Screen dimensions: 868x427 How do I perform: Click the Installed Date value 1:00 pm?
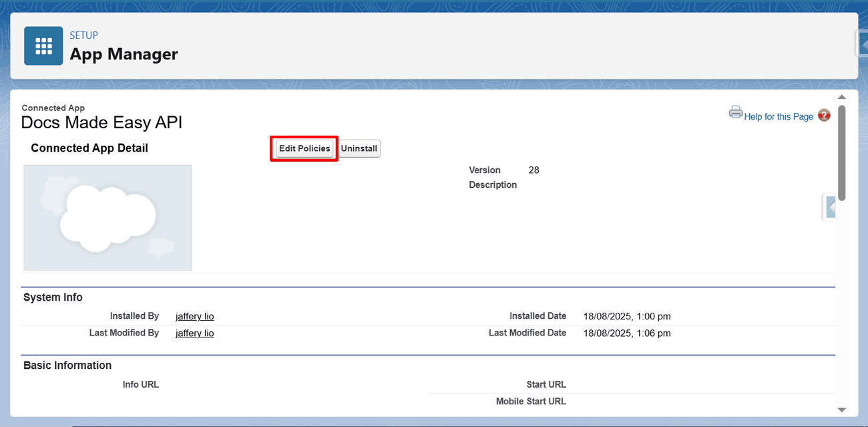tap(627, 316)
